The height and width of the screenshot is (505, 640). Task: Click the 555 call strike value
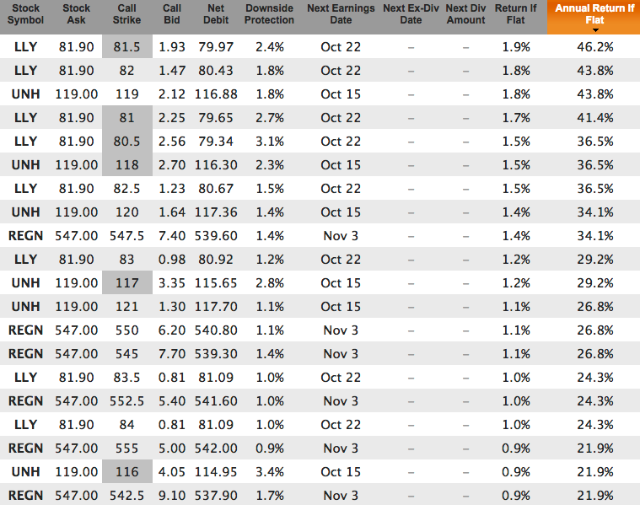pyautogui.click(x=127, y=448)
